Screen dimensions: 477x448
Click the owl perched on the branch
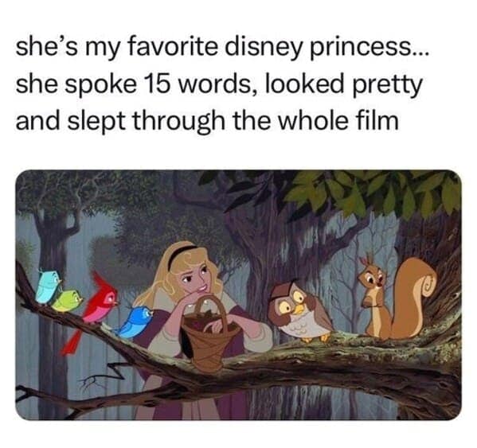point(299,310)
